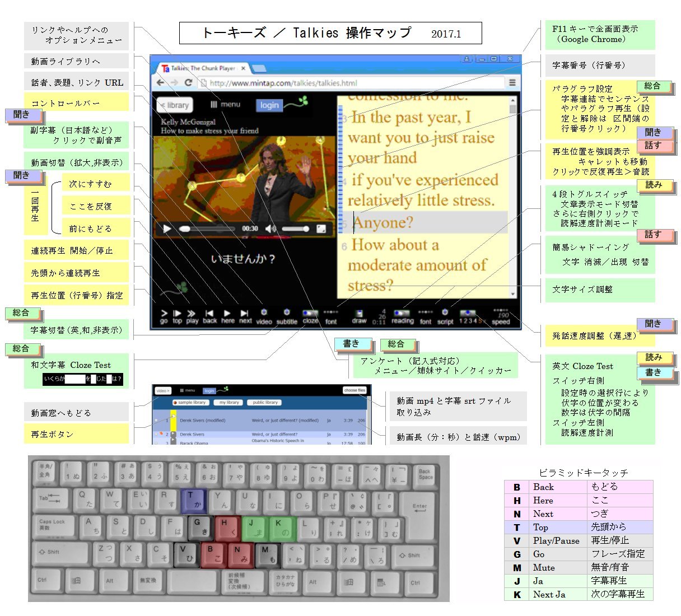Click the blue 'login' button
Image resolution: width=681 pixels, height=616 pixels.
point(269,105)
